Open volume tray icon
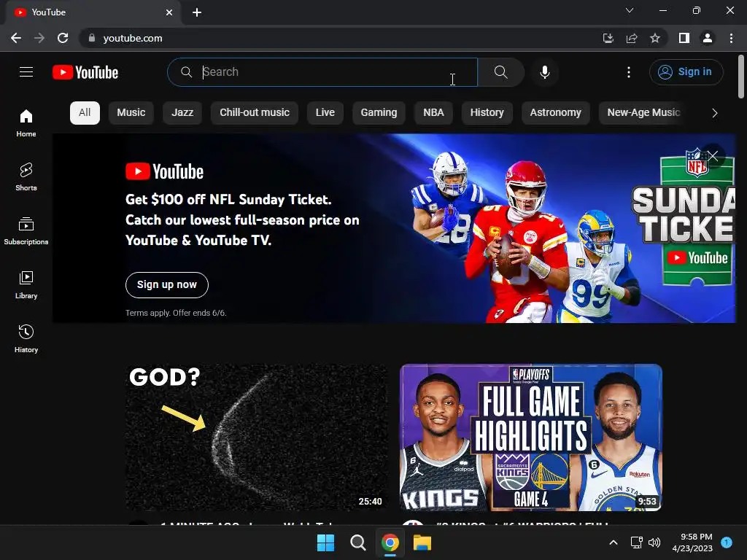The height and width of the screenshot is (560, 747). [654, 542]
